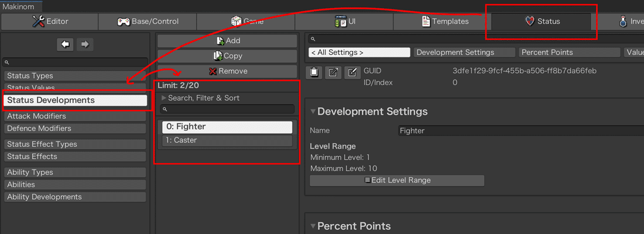Select the 1: Caster entry
Viewport: 644px width, 234px height.
click(227, 140)
